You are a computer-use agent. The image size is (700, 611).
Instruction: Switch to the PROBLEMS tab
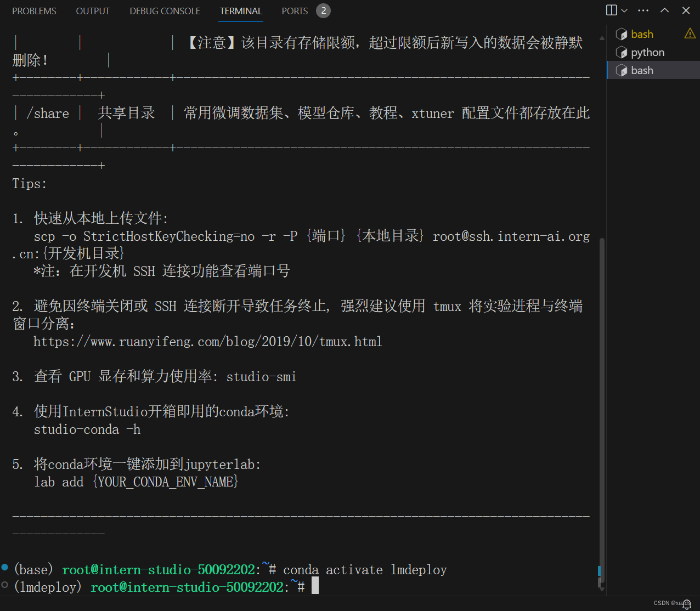coord(34,10)
